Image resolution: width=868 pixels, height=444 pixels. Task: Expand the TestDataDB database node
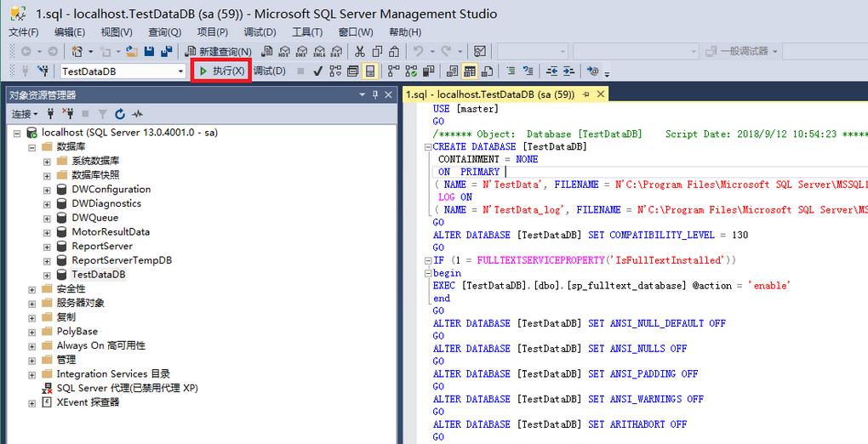47,275
